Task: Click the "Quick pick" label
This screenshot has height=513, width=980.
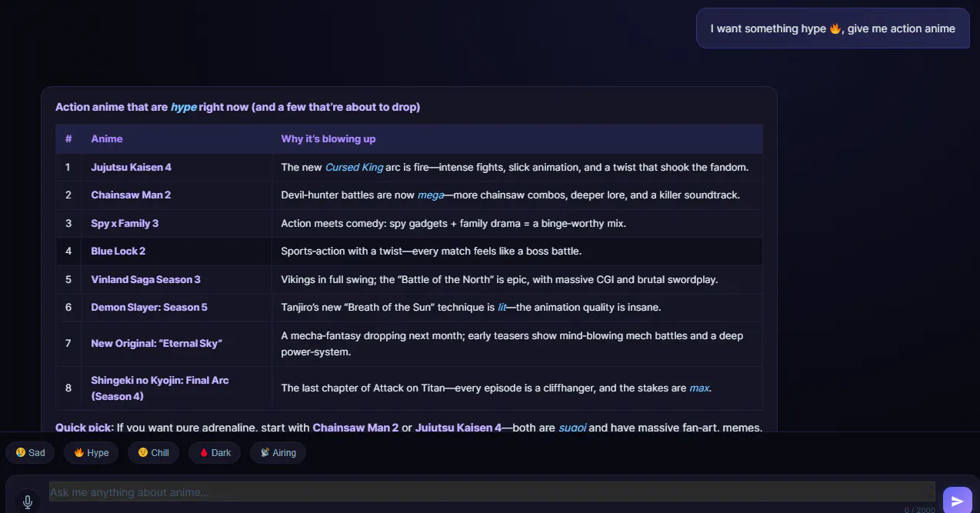Action: [84, 427]
